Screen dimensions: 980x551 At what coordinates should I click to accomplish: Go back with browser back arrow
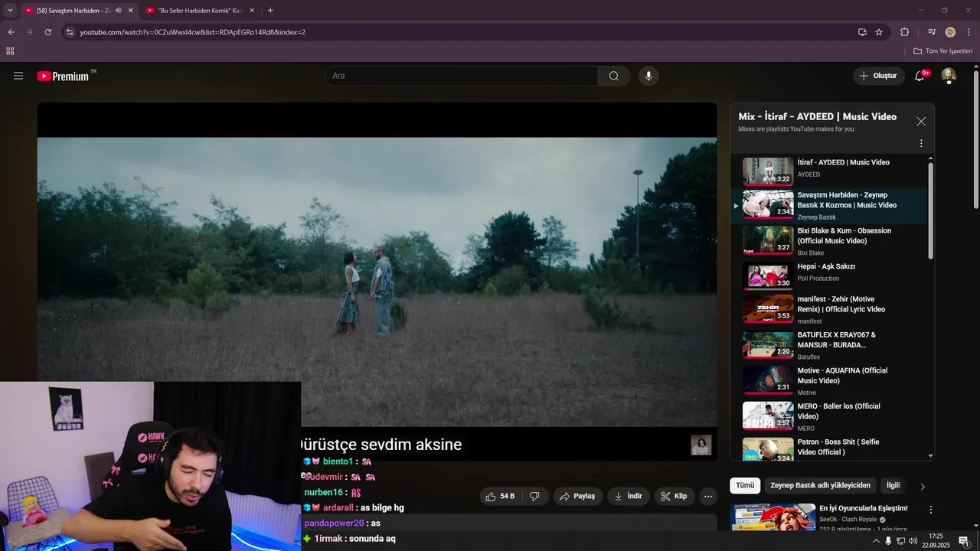tap(11, 32)
